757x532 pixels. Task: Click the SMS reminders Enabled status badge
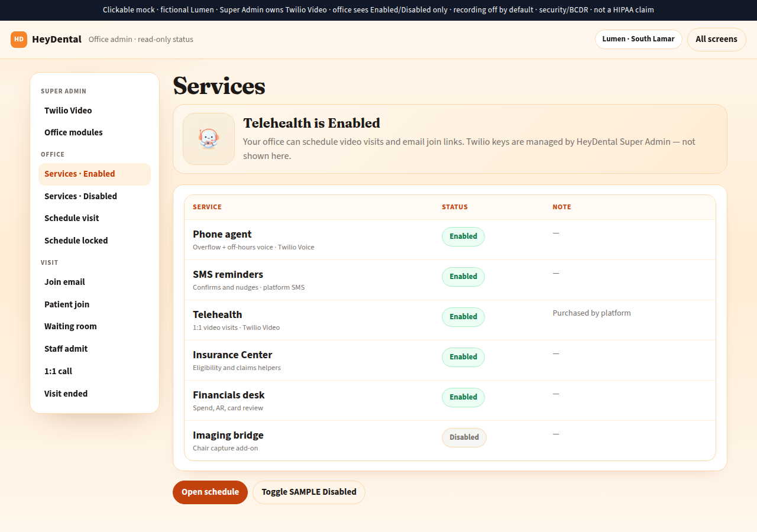pyautogui.click(x=463, y=277)
